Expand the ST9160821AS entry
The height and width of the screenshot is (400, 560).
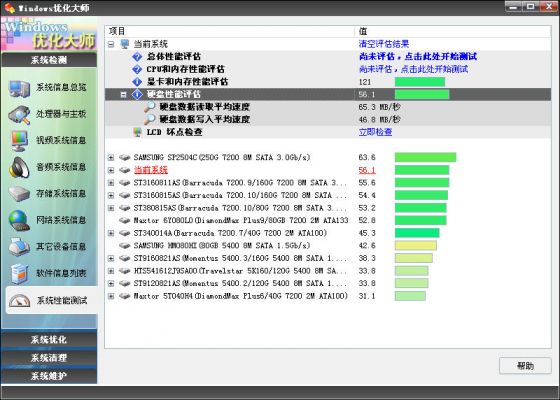(111, 258)
